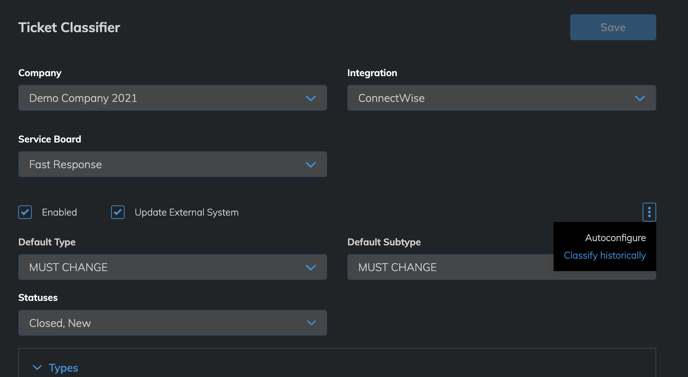Click the Statuses label
The width and height of the screenshot is (688, 377).
pos(38,298)
